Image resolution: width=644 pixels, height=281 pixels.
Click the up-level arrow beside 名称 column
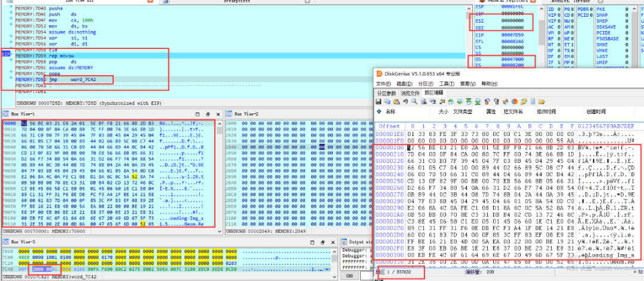[379, 112]
